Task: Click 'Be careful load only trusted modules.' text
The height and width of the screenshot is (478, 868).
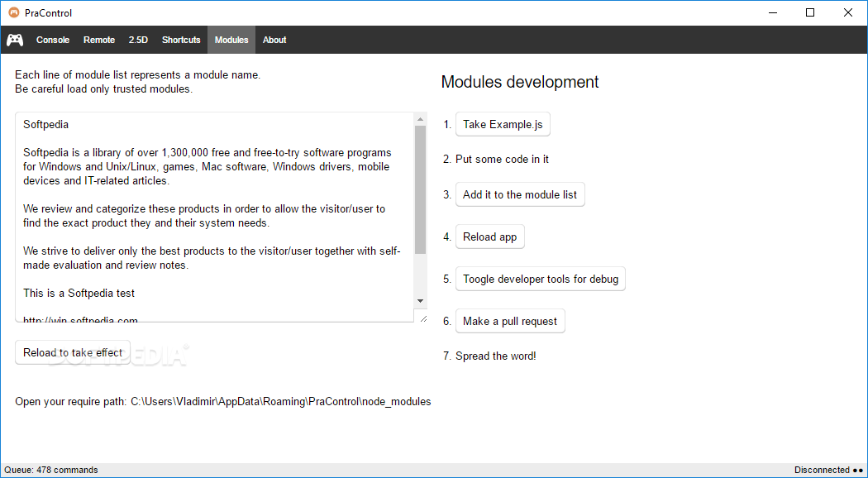Action: (x=103, y=88)
